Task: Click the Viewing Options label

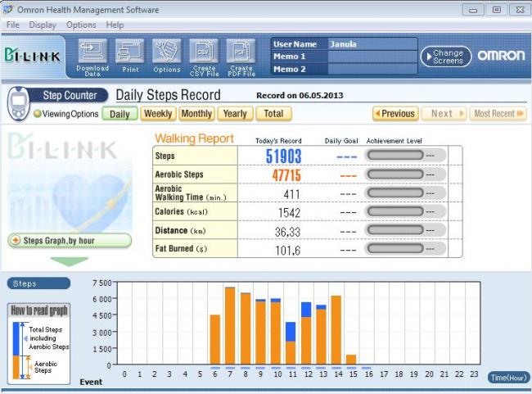Action: [x=70, y=114]
